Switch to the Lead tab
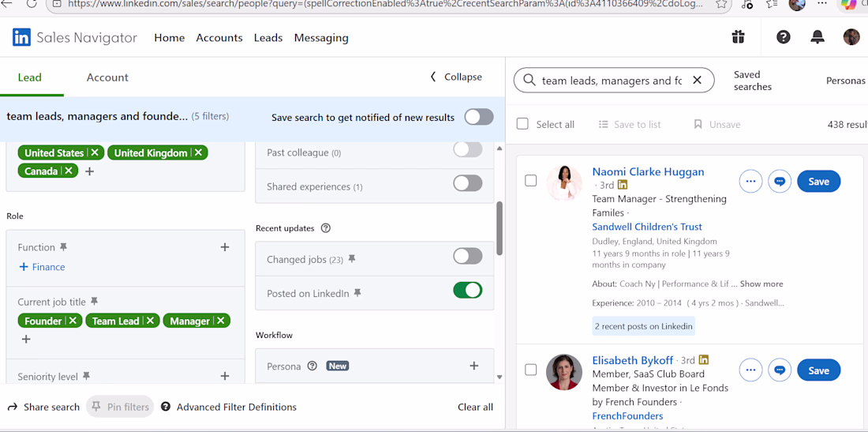 tap(30, 77)
